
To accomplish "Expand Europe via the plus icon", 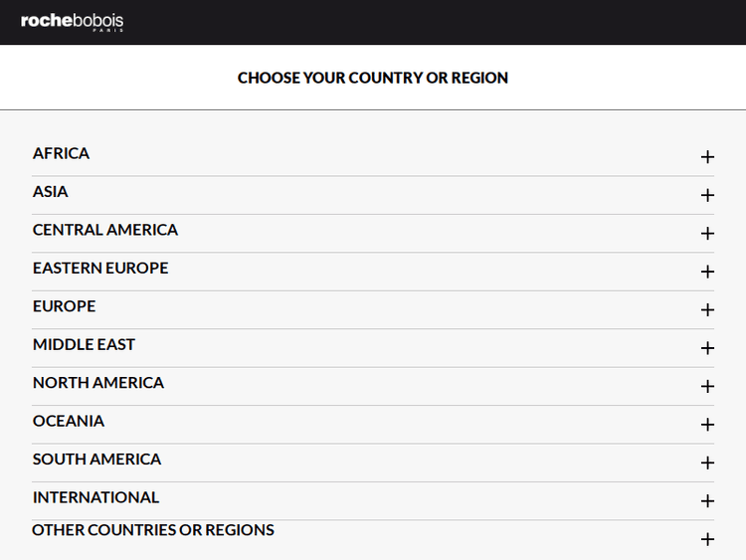I will 707,310.
